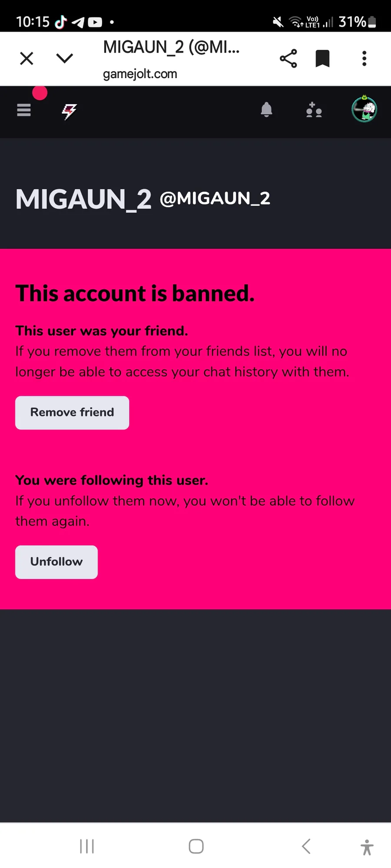391x868 pixels.
Task: Tap the @MIGAUN_2 username handle
Action: click(x=215, y=199)
